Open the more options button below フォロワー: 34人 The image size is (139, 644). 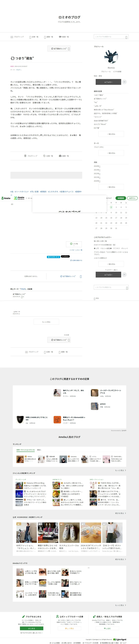click(124, 274)
